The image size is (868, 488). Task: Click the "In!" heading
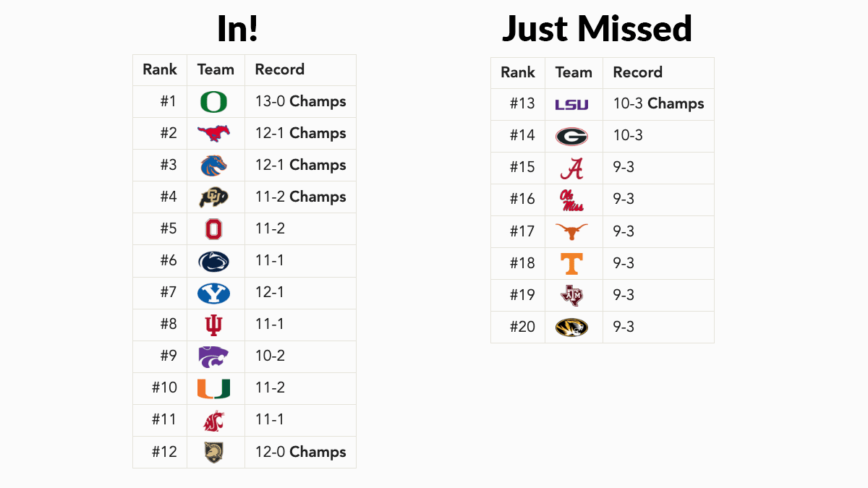[237, 29]
